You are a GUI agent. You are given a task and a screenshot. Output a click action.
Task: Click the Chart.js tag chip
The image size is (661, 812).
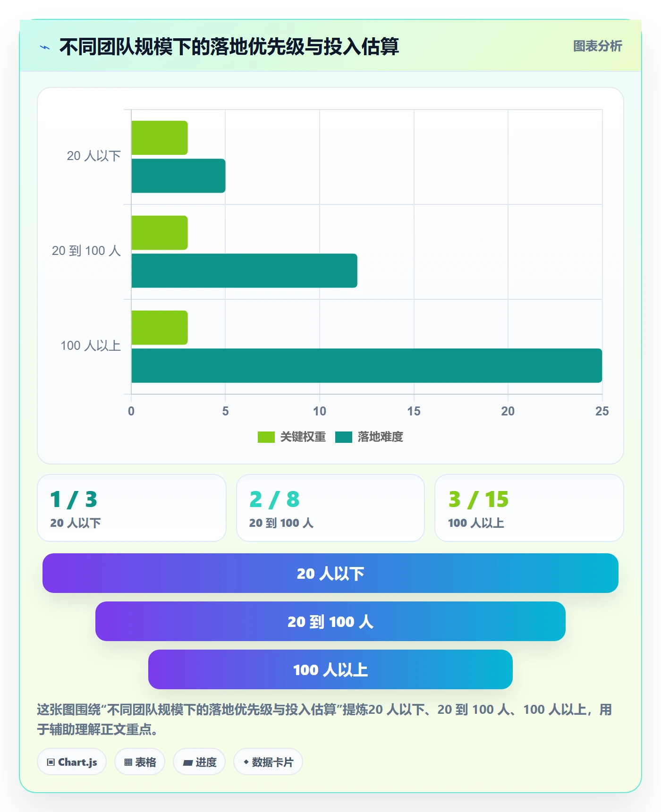click(72, 762)
